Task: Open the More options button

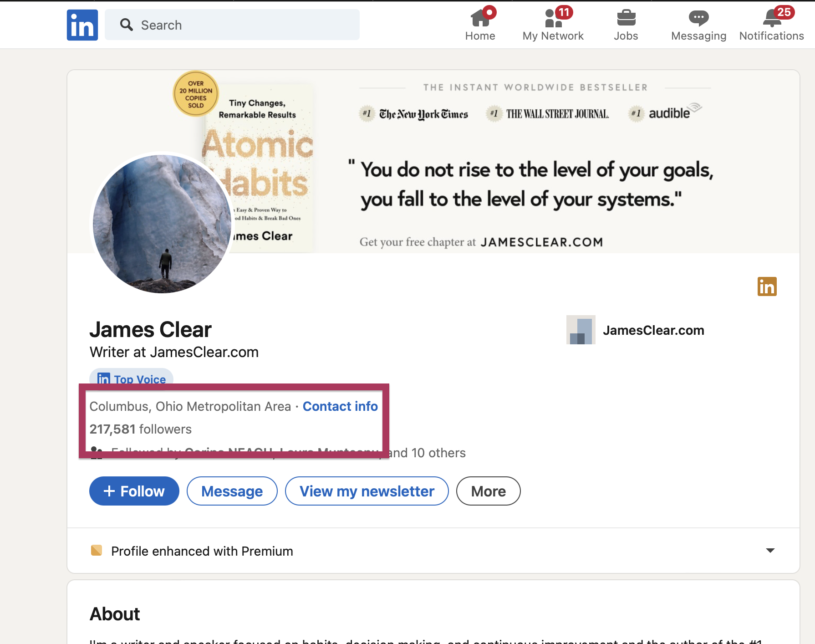Action: click(489, 491)
